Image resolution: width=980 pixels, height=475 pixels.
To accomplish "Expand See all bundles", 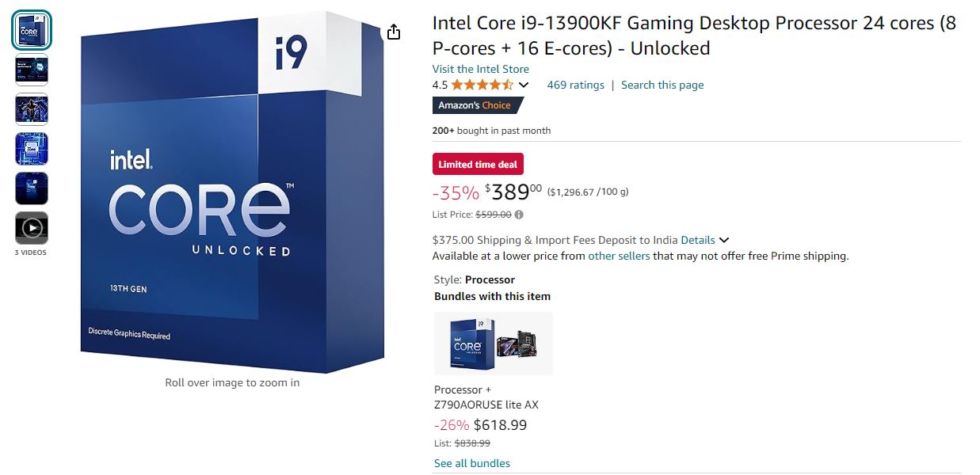I will coord(471,462).
